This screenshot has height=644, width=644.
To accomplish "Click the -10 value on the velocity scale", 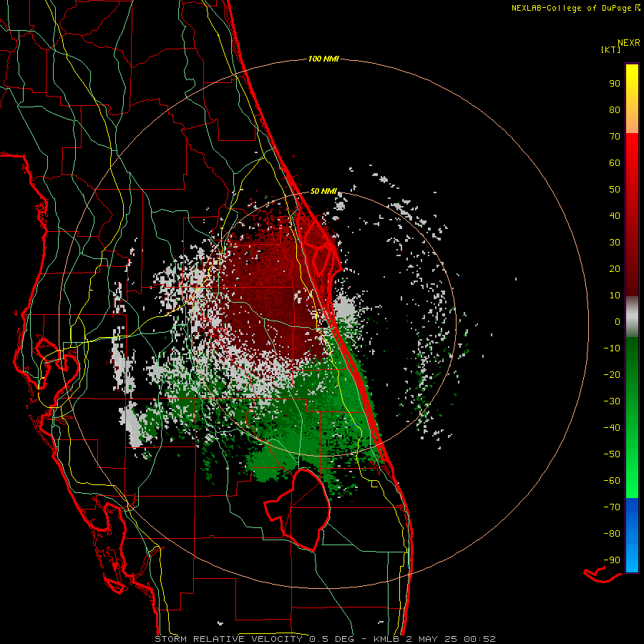I will pyautogui.click(x=612, y=348).
